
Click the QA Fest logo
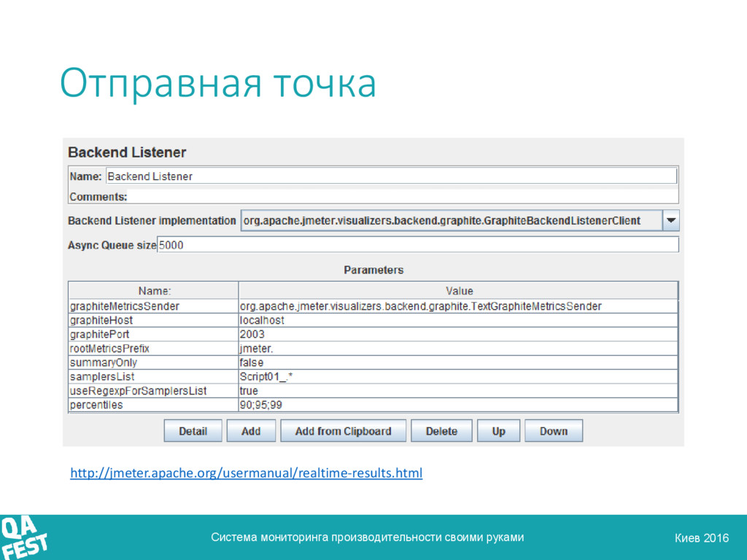(x=24, y=537)
